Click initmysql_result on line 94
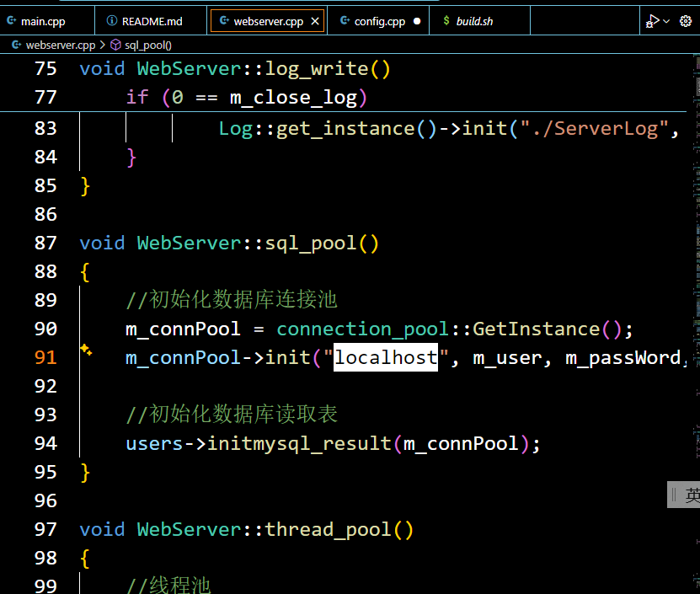The image size is (700, 594). 299,444
